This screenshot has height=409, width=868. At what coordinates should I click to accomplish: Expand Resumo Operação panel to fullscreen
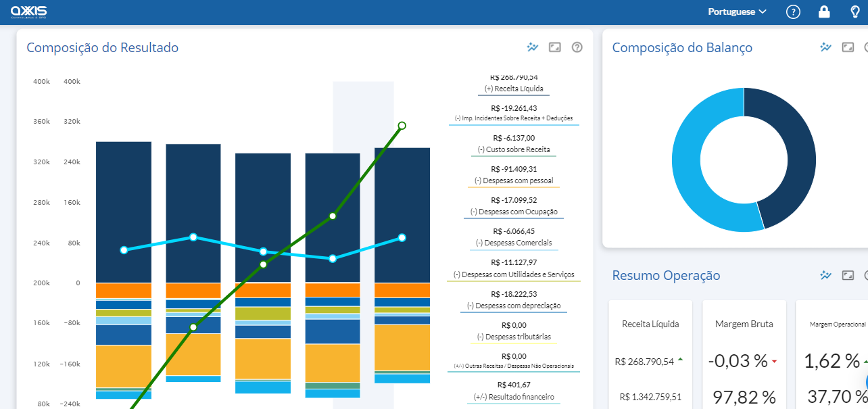point(848,275)
